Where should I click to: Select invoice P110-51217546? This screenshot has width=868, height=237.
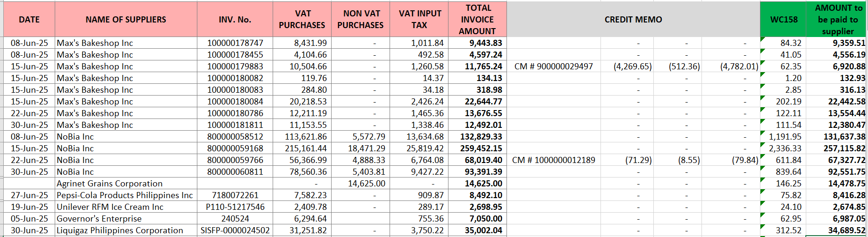tap(235, 207)
